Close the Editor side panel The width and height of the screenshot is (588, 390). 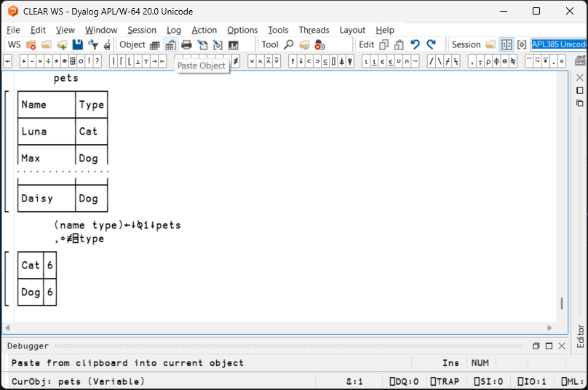click(580, 78)
